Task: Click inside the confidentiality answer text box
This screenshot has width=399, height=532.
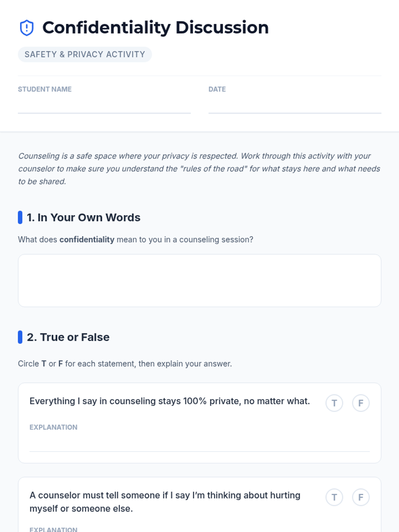Action: 199,280
